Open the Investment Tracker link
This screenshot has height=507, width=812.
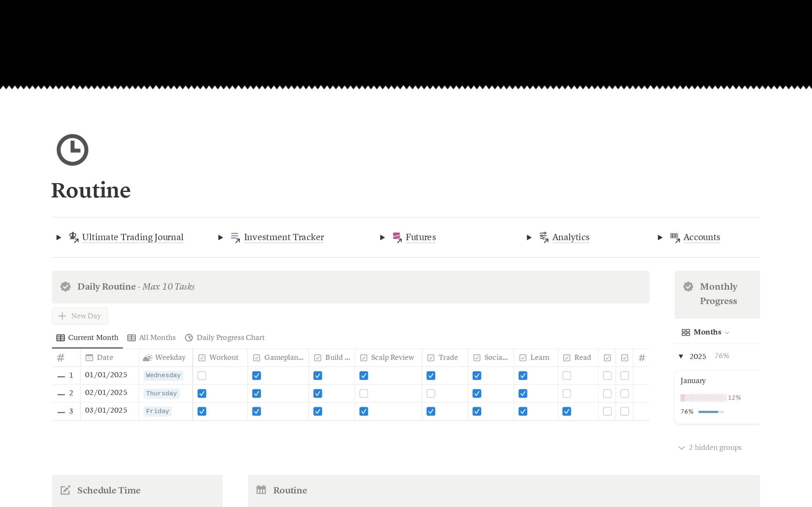pyautogui.click(x=284, y=237)
